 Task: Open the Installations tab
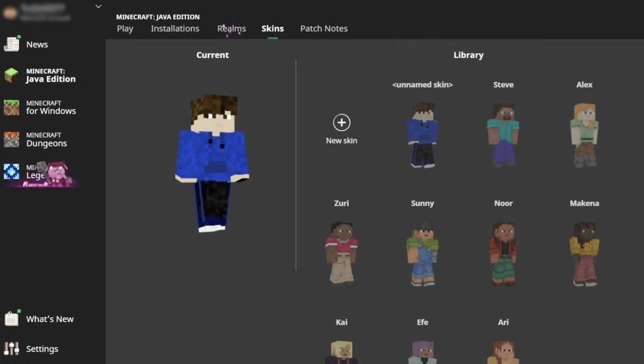pos(175,29)
